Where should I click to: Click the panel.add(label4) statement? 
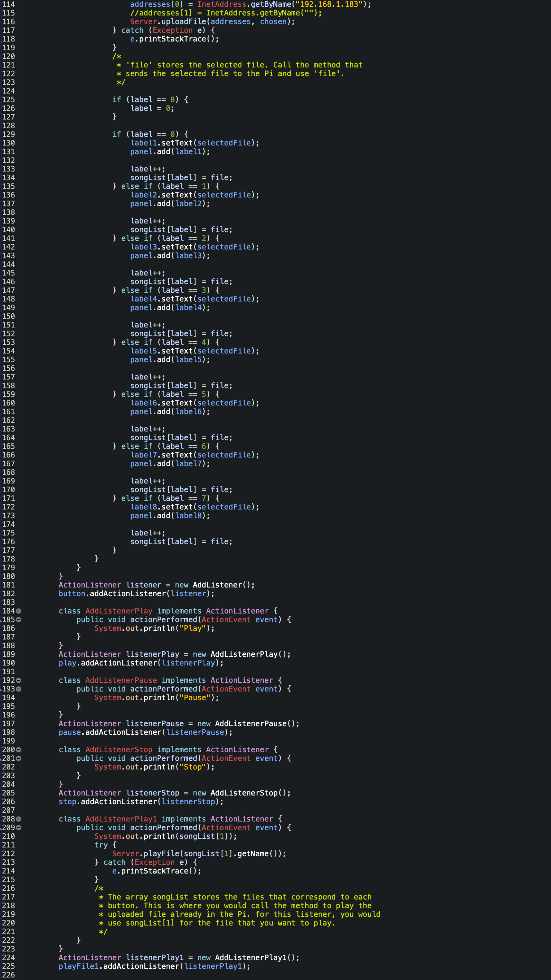click(170, 308)
